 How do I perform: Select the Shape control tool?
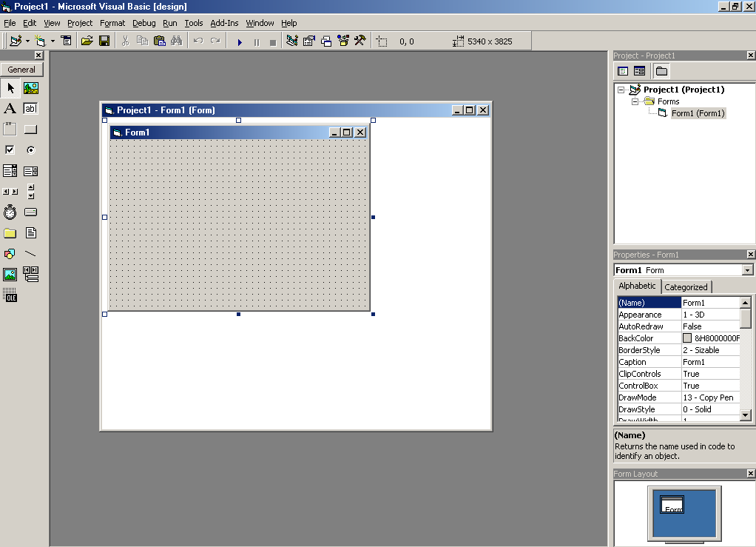[x=10, y=254]
